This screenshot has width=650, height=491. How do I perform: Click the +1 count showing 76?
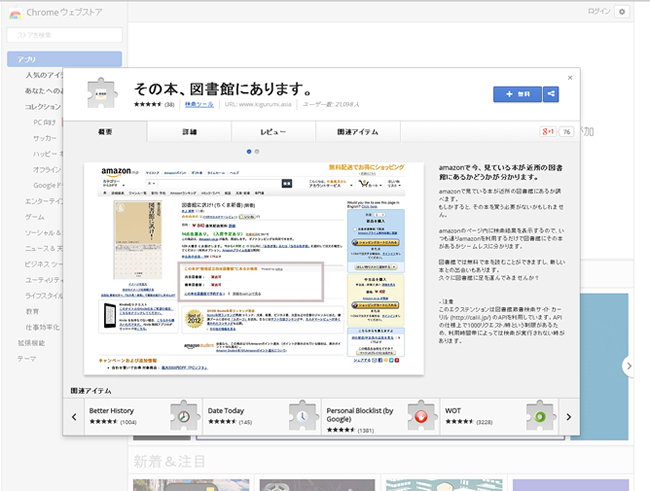566,131
